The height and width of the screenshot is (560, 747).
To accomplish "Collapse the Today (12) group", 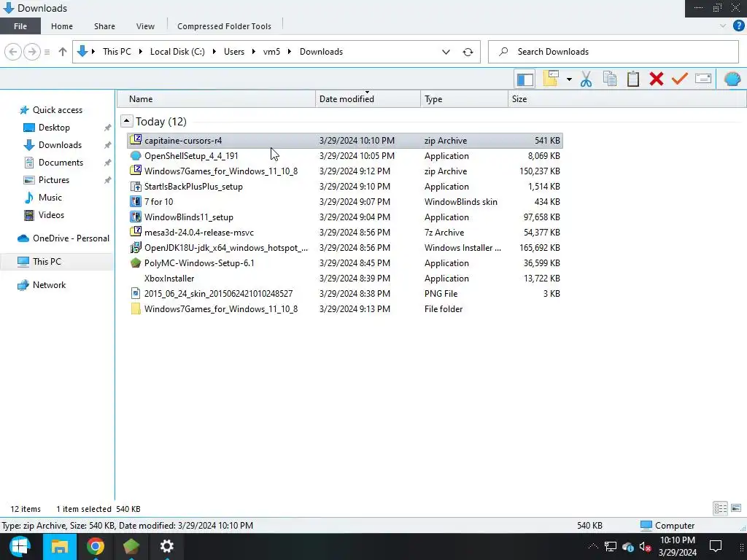I will coord(126,121).
